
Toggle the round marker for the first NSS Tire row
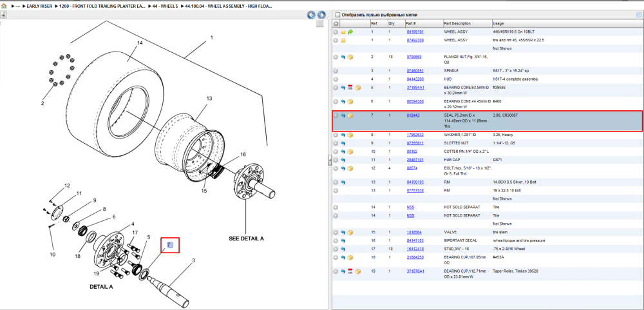pyautogui.click(x=336, y=208)
